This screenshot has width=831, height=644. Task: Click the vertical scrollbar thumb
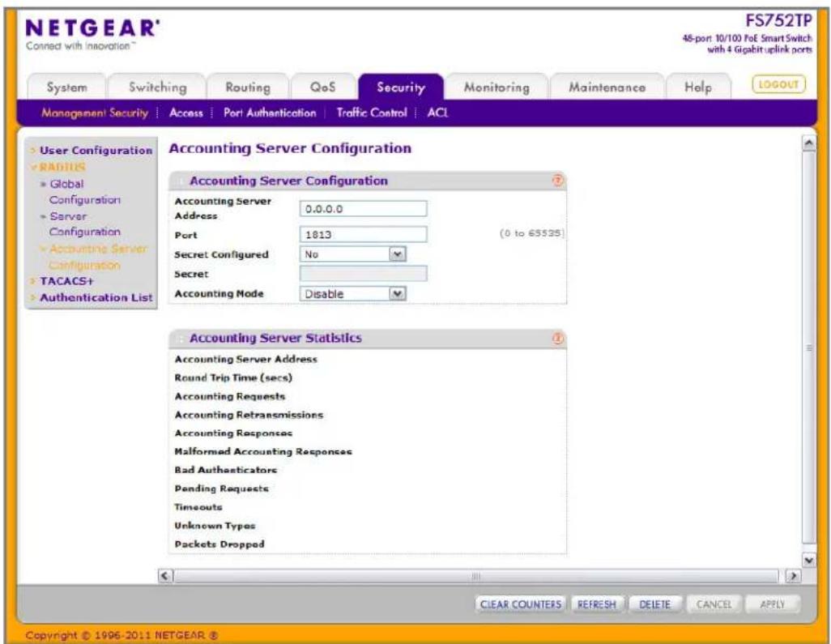pyautogui.click(x=809, y=348)
